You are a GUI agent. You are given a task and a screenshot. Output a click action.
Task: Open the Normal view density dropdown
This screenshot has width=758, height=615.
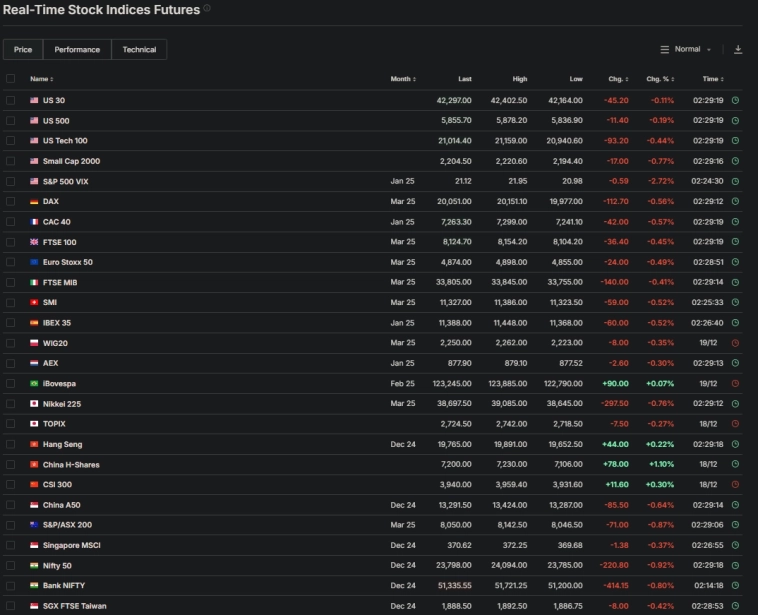click(686, 49)
